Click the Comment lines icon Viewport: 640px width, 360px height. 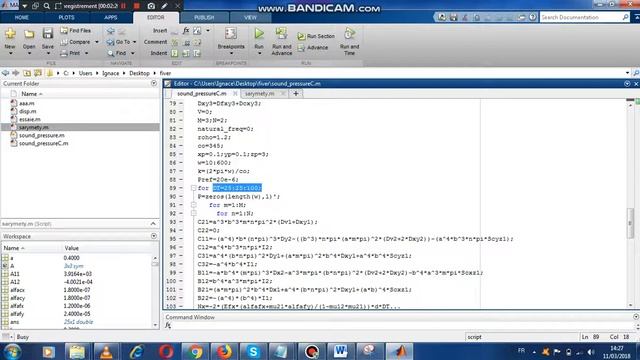coord(175,42)
